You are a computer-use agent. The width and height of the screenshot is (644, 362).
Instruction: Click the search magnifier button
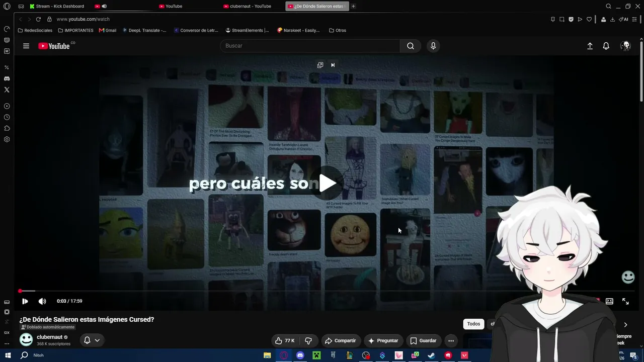(411, 46)
